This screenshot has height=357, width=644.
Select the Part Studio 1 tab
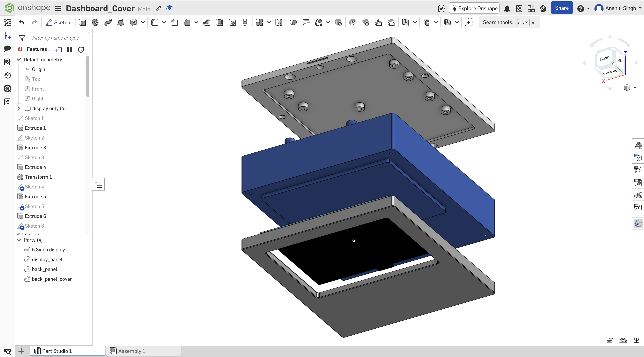coord(67,351)
